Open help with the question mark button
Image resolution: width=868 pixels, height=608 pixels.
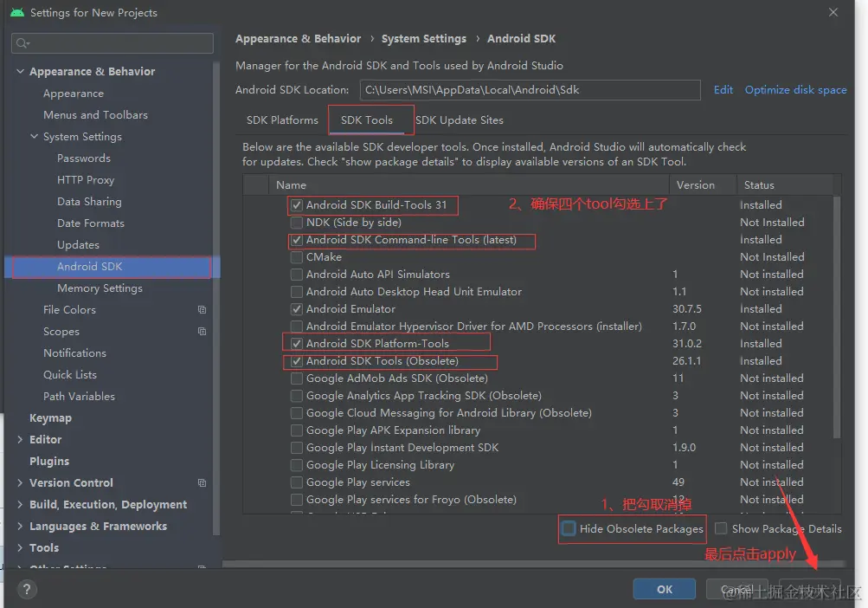click(x=27, y=589)
